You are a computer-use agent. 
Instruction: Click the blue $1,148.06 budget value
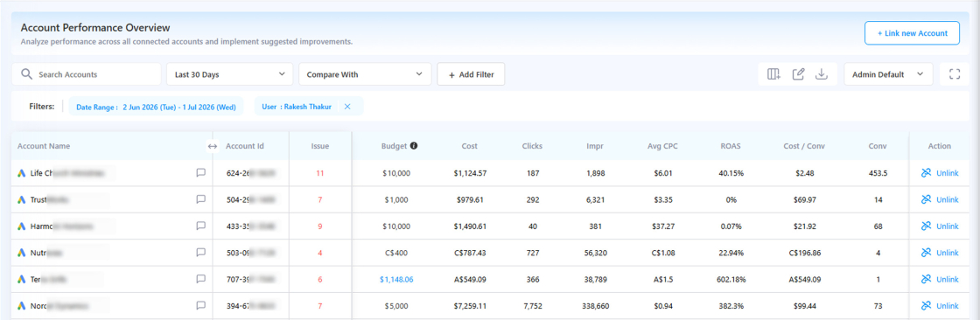396,280
